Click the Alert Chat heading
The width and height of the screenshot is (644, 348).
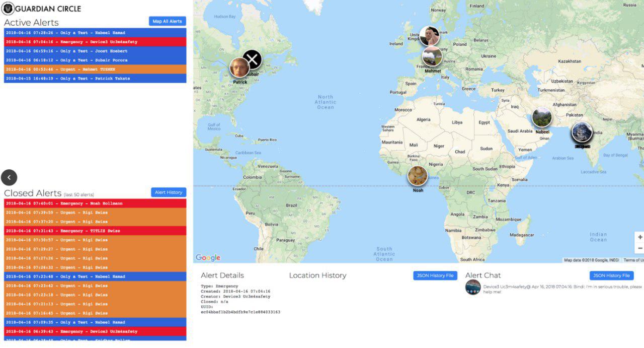tap(483, 275)
